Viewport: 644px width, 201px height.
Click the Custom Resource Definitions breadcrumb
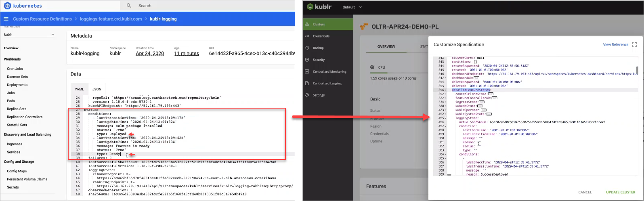click(42, 19)
